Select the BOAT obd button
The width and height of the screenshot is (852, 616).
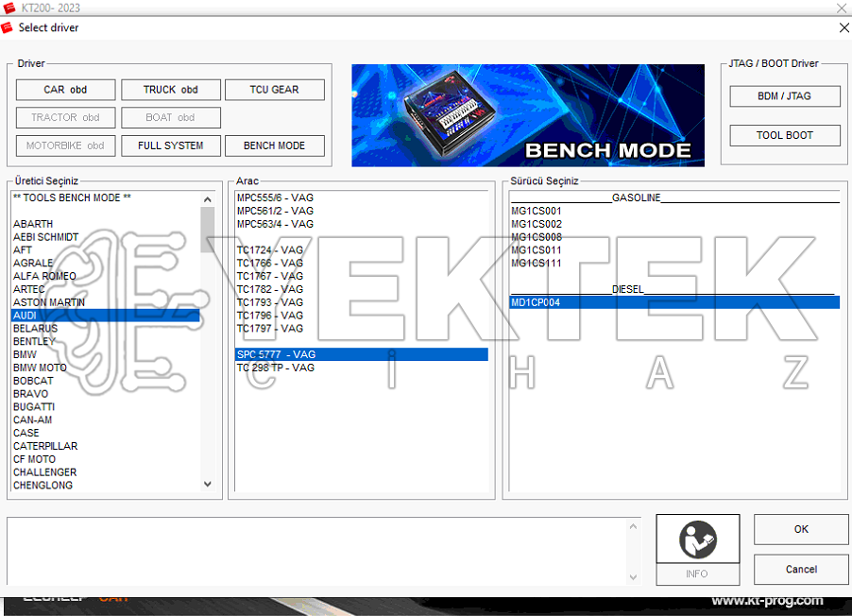click(171, 117)
